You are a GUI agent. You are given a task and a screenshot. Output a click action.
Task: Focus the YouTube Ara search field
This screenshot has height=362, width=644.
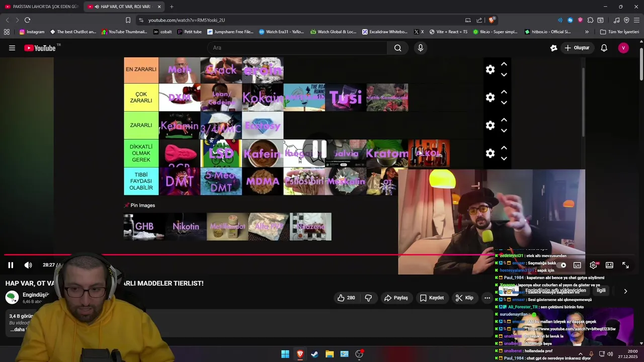[297, 48]
